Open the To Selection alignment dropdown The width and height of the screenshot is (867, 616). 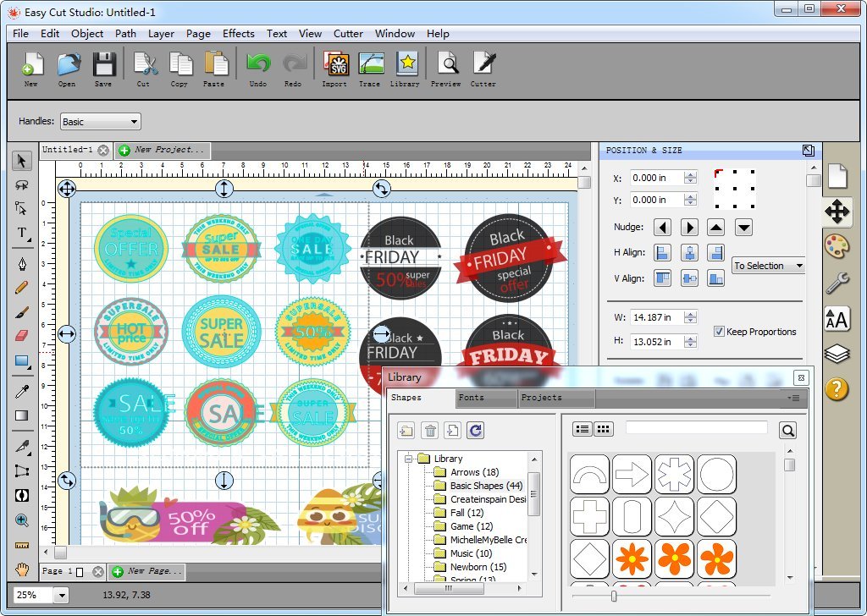coord(767,265)
